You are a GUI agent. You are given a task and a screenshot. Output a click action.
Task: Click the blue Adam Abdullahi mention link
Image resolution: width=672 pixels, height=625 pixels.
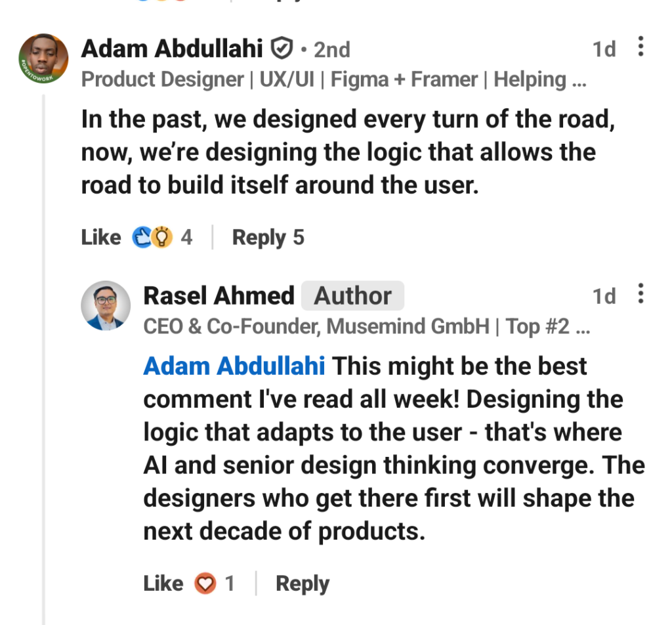234,366
